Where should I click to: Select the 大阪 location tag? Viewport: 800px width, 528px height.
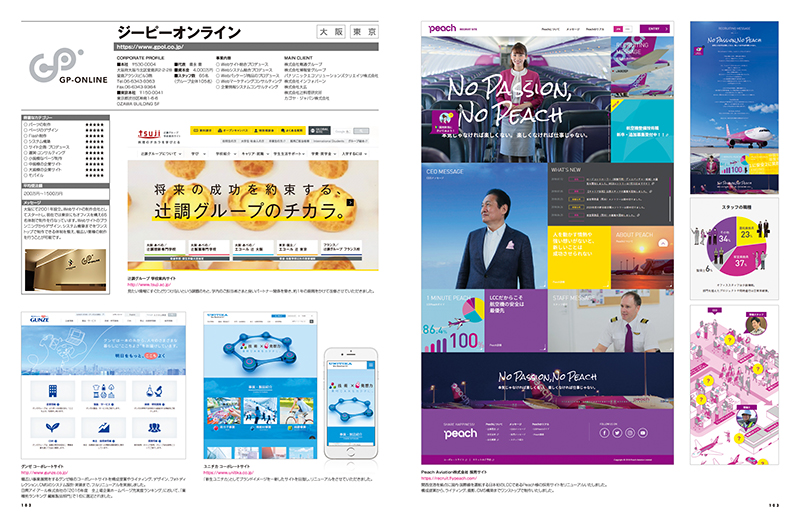(x=331, y=32)
